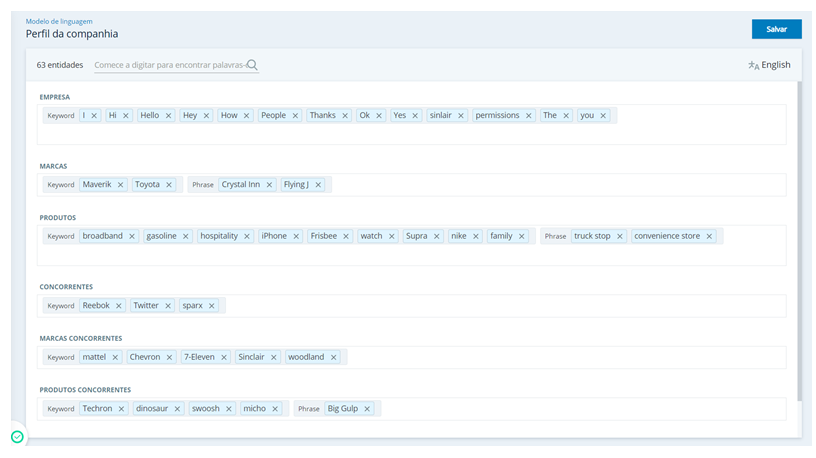Open the Modelo de linguagem breadcrumb link
The width and height of the screenshot is (816, 458).
pos(59,21)
